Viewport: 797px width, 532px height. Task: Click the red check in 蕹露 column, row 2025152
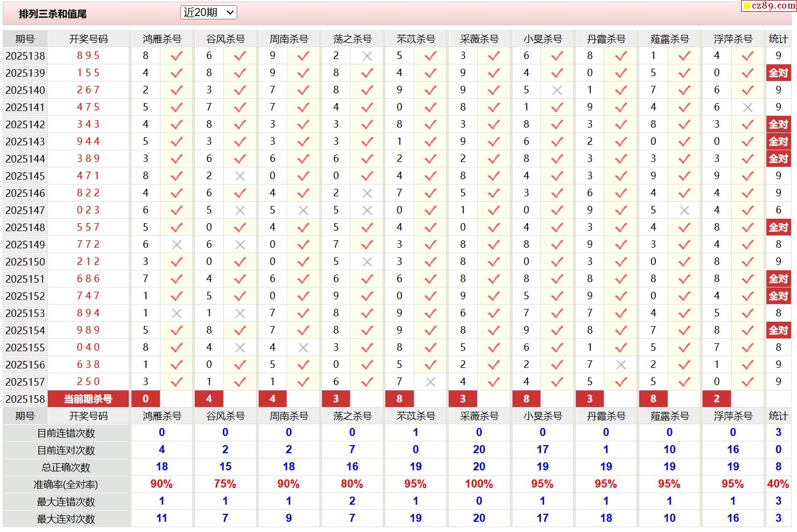(x=684, y=295)
